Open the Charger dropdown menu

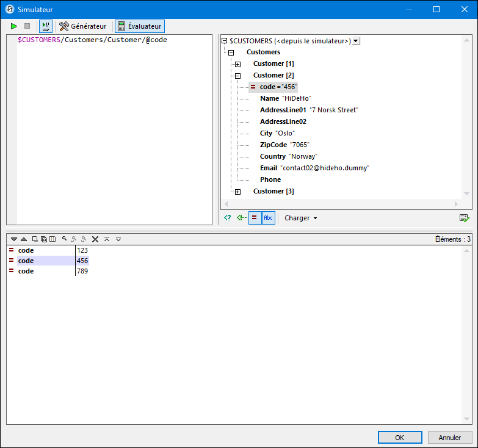point(301,218)
